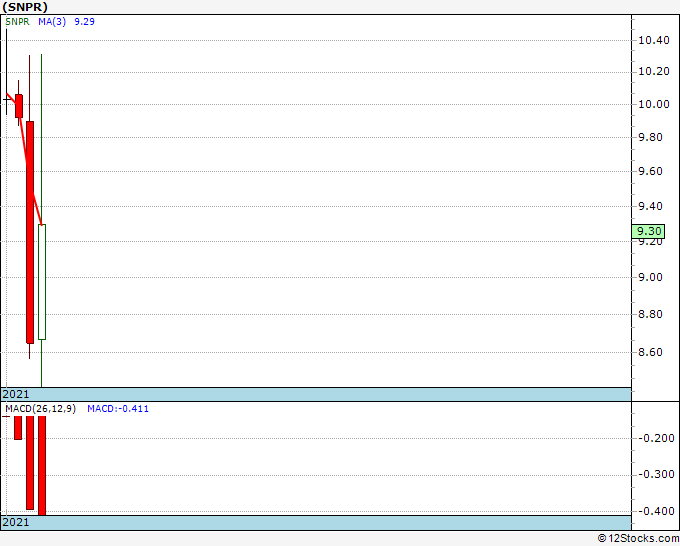Select the green SNPR series label
The image size is (680, 546).
17,22
